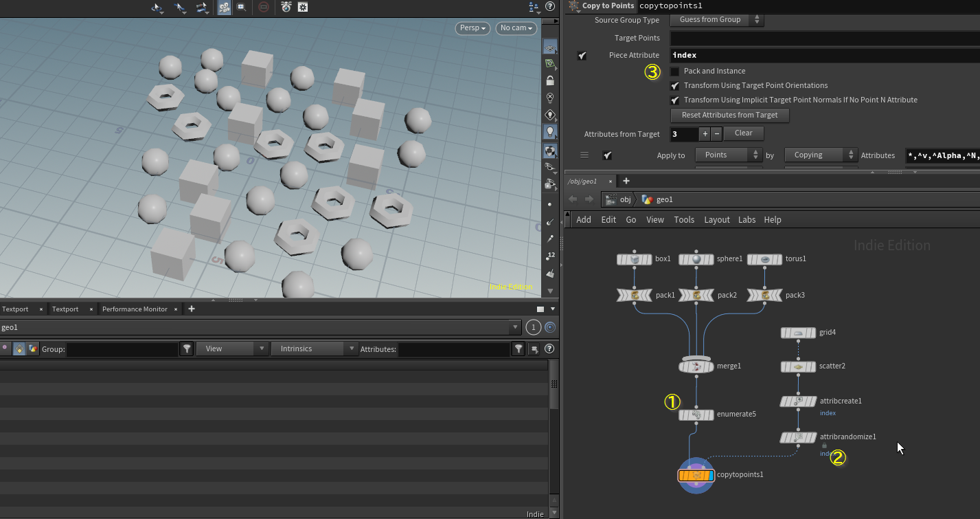Click the pack3 node icon
Image resolution: width=980 pixels, height=519 pixels.
click(x=764, y=296)
